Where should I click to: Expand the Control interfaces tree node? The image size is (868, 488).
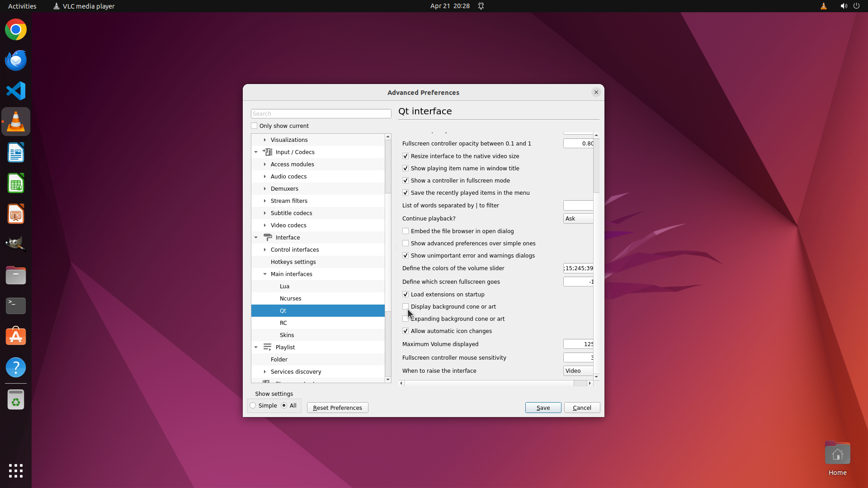(265, 249)
